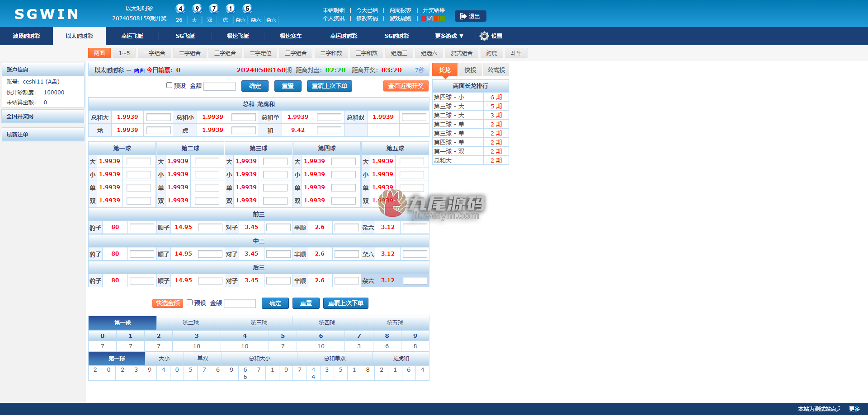Click the fifth drawn ball number 5
Image resolution: width=868 pixels, height=415 pixels.
[x=247, y=9]
